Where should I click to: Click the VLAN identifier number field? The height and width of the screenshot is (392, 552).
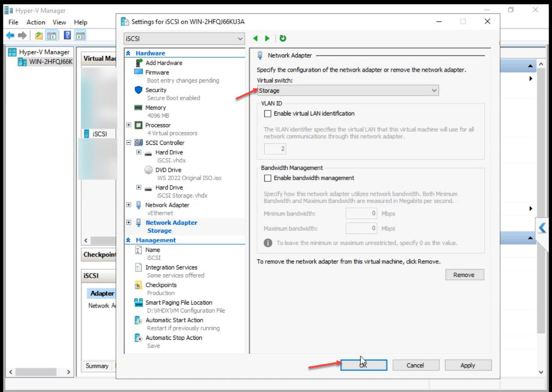[x=275, y=149]
